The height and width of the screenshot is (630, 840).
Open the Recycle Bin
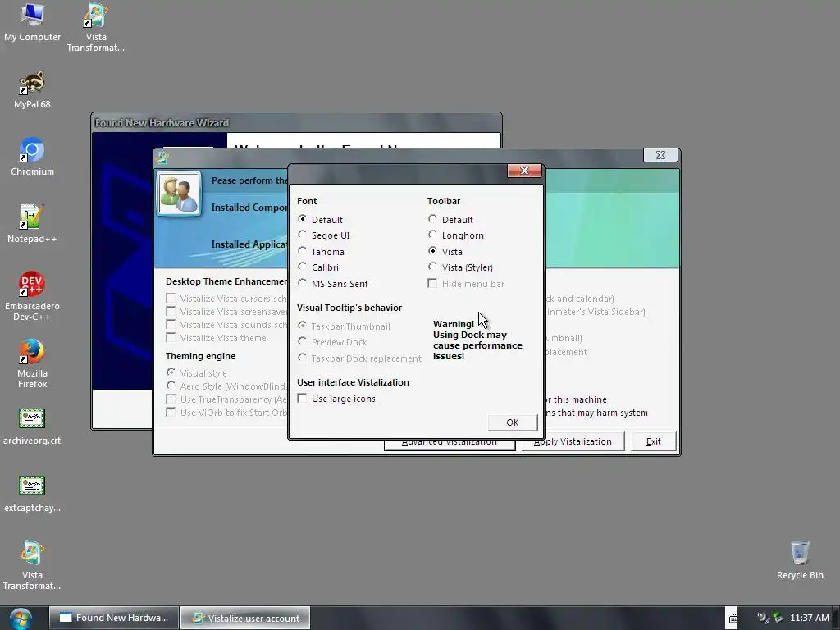(800, 560)
